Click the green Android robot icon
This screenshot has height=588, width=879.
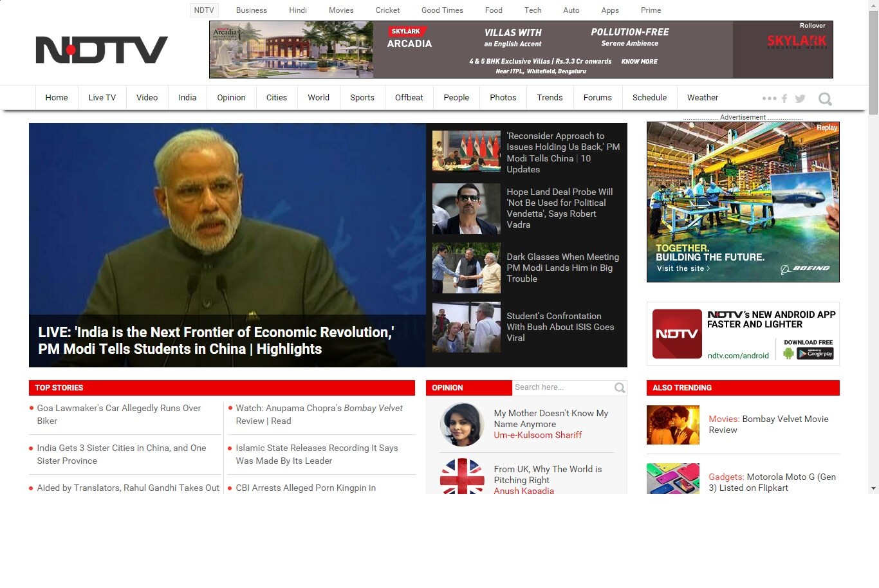[x=788, y=353]
